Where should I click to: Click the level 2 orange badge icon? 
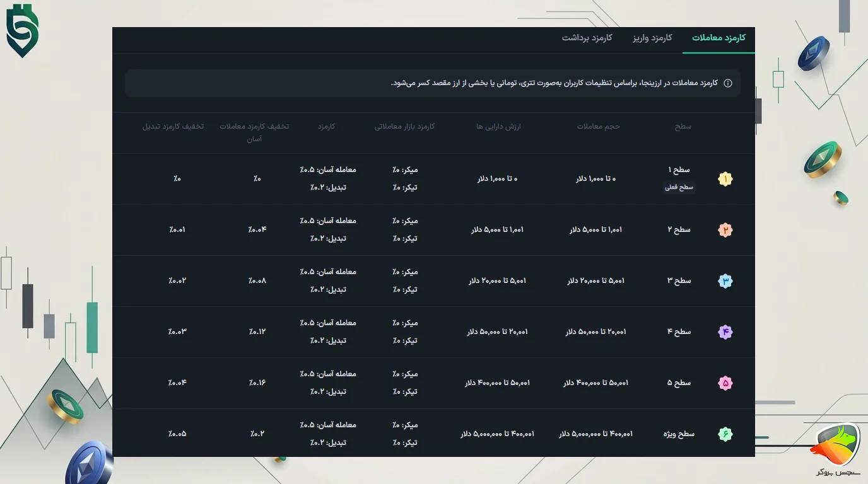[725, 230]
